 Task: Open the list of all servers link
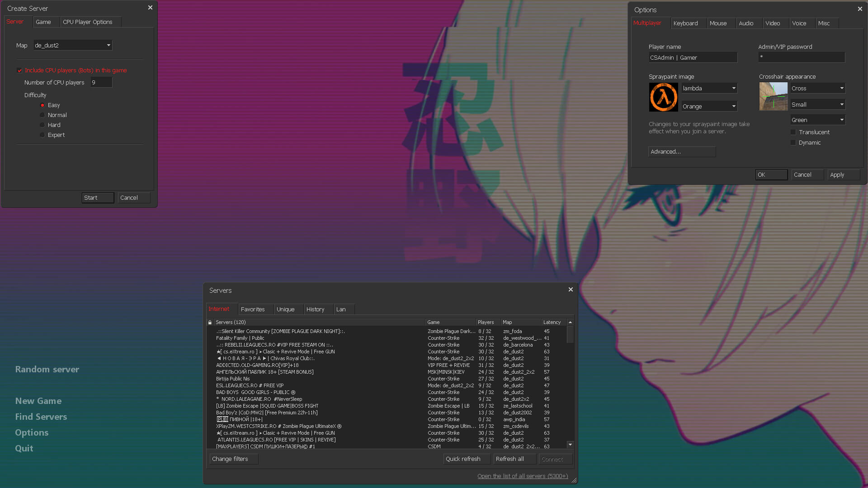point(523,476)
